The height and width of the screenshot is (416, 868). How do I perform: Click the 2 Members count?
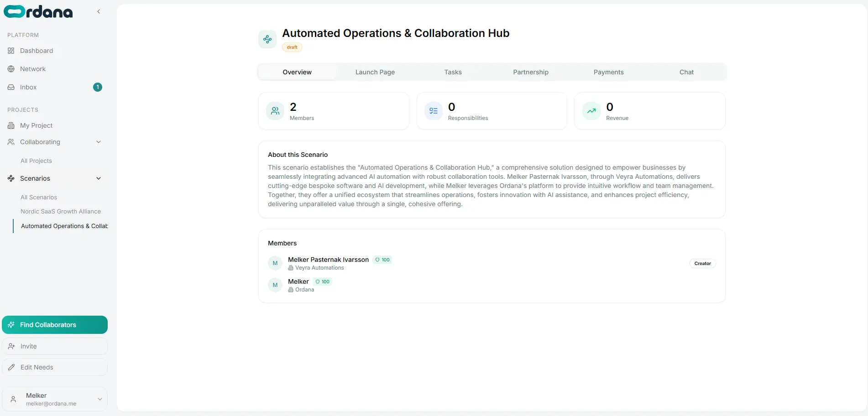293,107
